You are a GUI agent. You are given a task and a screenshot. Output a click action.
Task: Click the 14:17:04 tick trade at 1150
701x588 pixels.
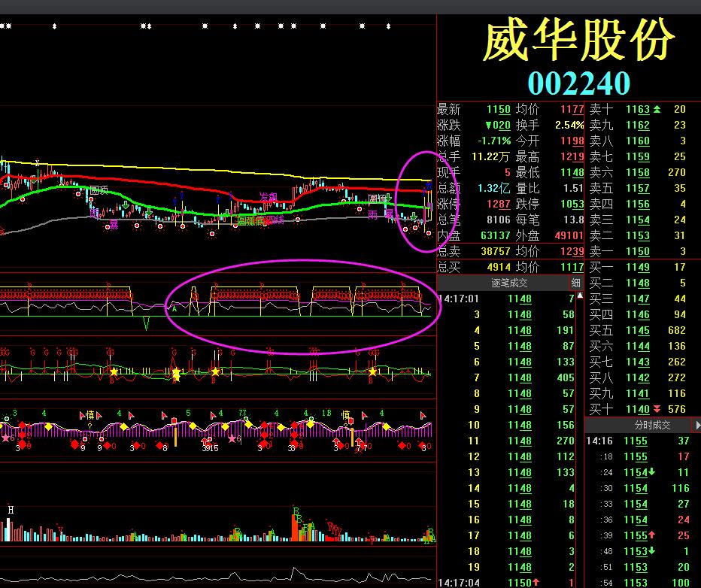click(x=506, y=583)
